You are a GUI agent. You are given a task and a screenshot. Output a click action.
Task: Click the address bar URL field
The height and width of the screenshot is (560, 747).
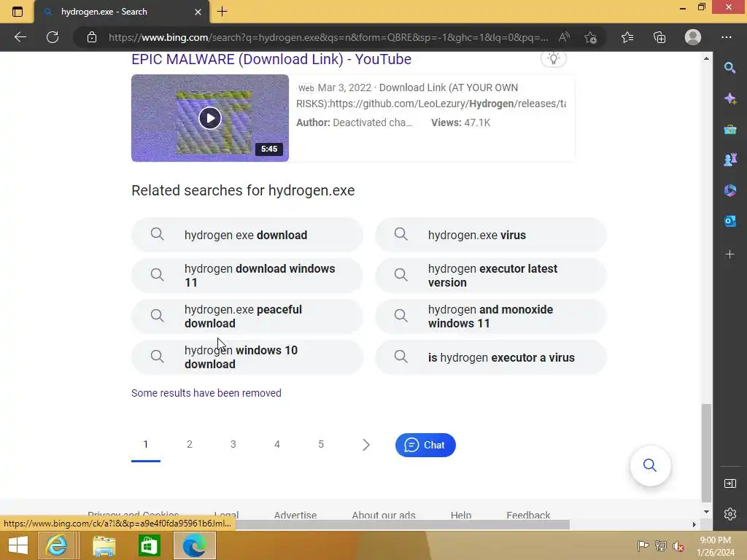328,37
